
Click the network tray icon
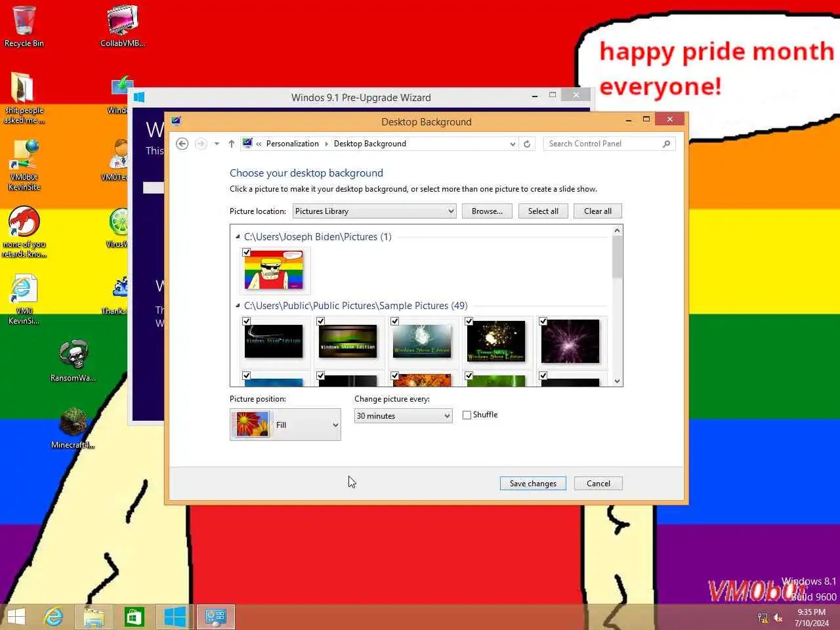pyautogui.click(x=763, y=618)
